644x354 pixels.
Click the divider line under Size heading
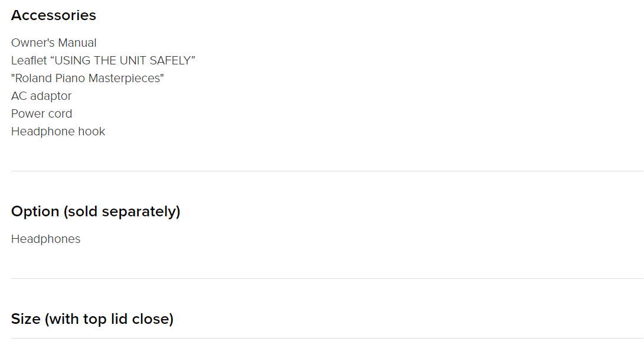[327, 339]
